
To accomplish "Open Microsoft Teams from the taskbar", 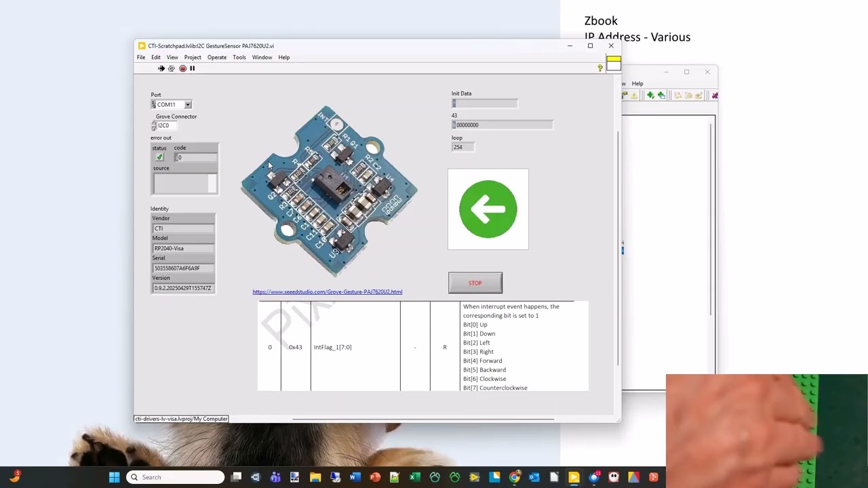I will [x=275, y=477].
